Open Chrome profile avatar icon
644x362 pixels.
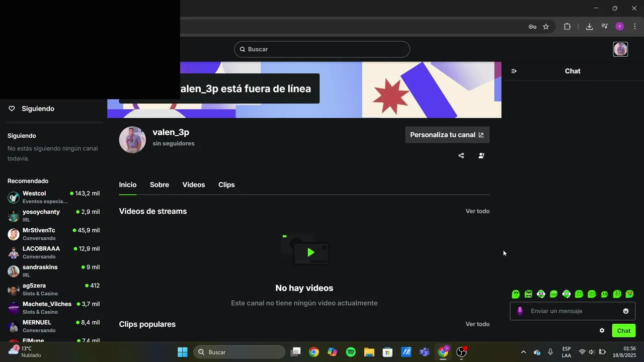(x=620, y=27)
